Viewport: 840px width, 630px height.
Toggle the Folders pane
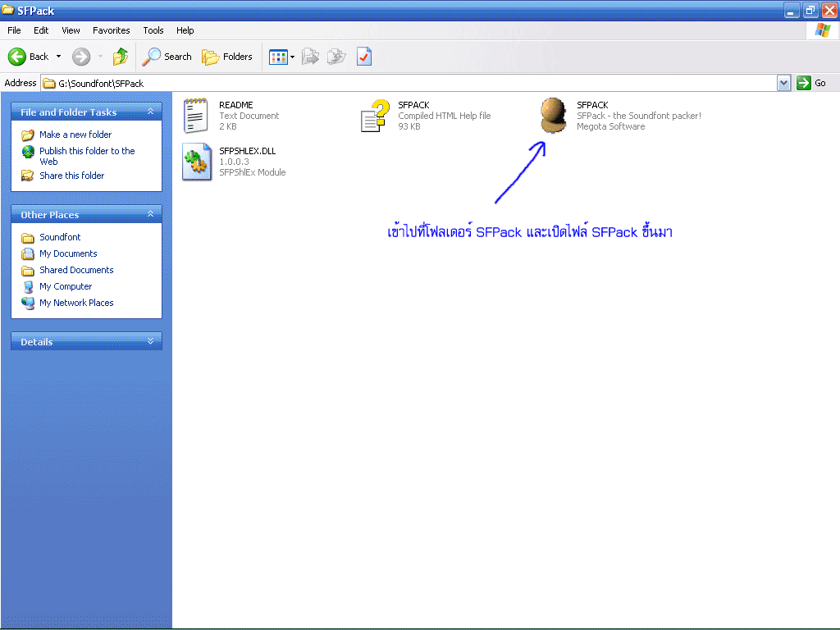227,57
